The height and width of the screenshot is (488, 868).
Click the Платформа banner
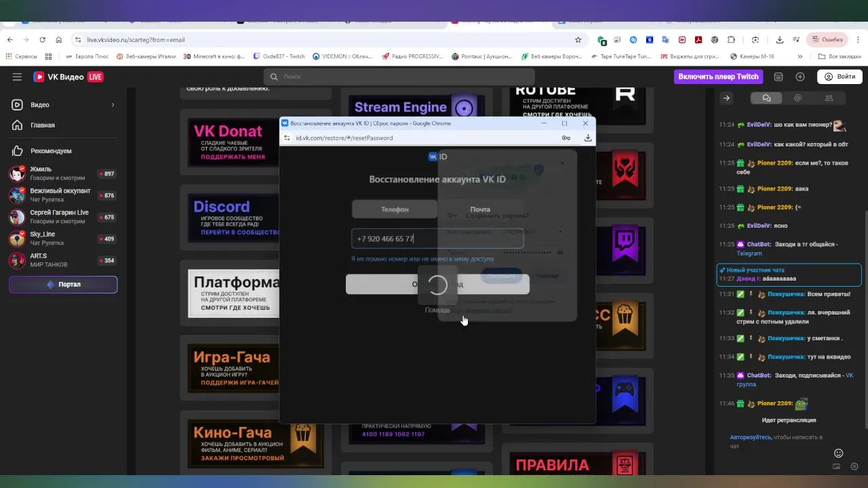click(233, 293)
